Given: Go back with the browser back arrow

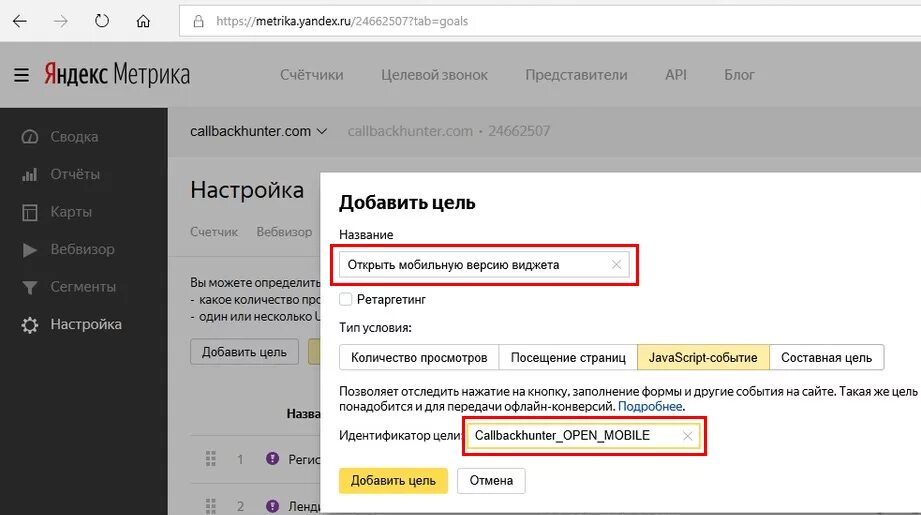Looking at the screenshot, I should tap(20, 21).
